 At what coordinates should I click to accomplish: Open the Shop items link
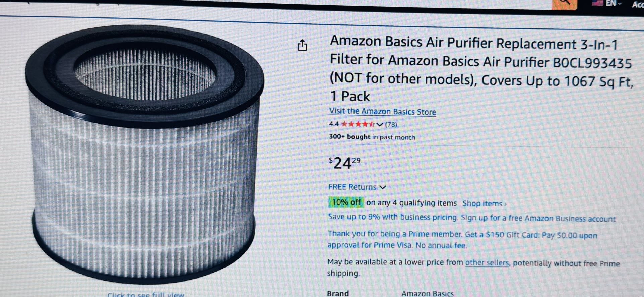[482, 203]
